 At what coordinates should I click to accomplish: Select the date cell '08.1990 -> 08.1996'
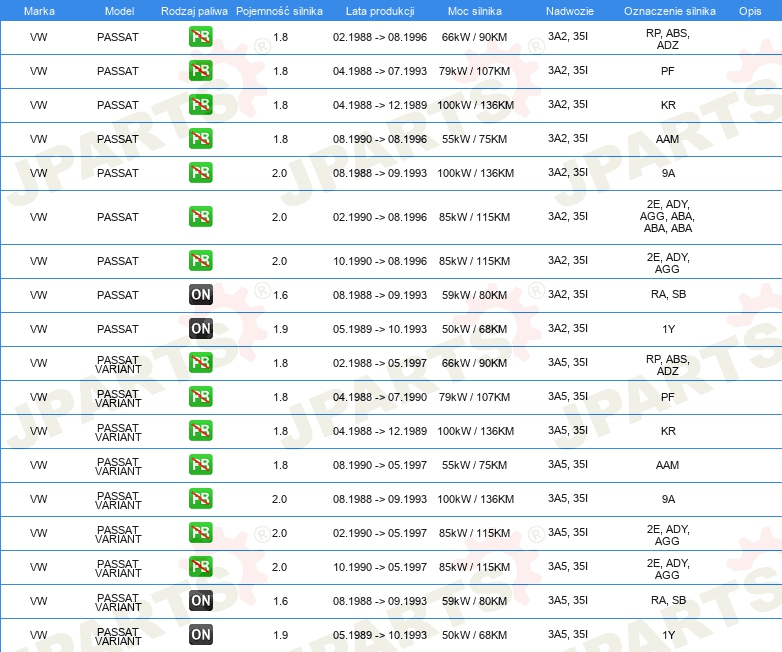click(x=380, y=139)
